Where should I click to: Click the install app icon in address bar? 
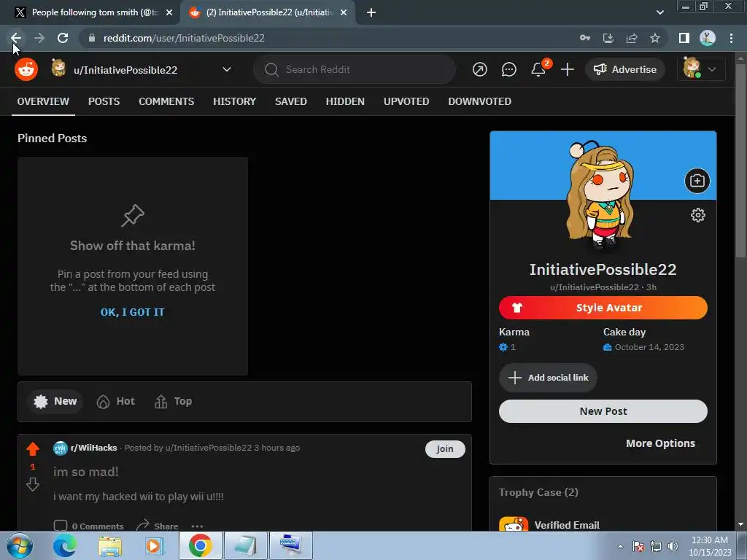608,38
